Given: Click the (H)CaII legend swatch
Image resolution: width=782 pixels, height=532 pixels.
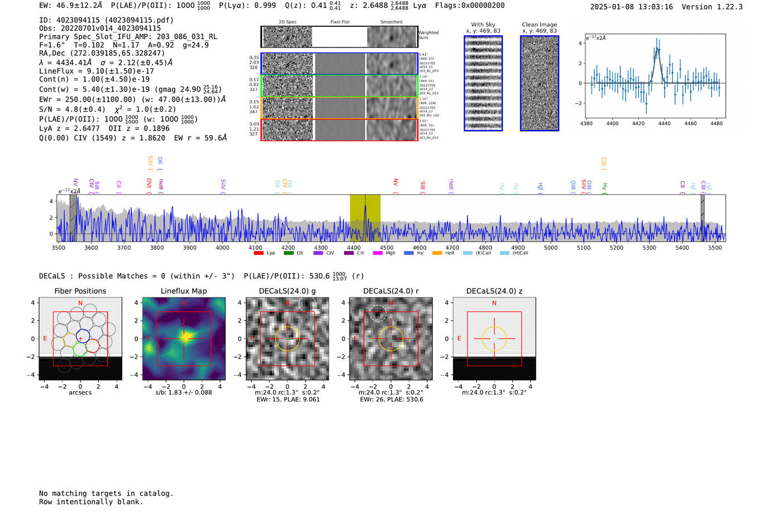Looking at the screenshot, I should 504,253.
